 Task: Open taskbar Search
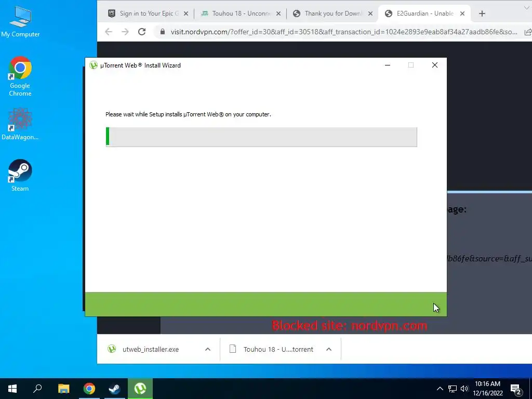(37, 389)
